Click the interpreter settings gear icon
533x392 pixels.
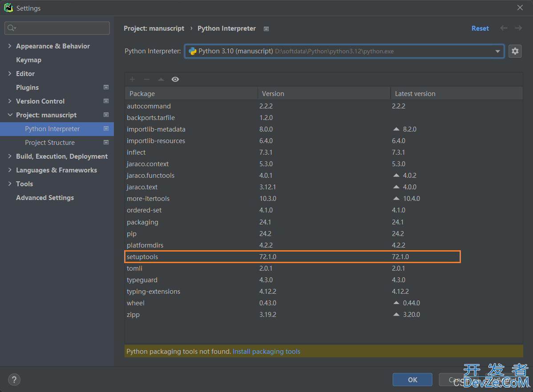click(x=515, y=51)
